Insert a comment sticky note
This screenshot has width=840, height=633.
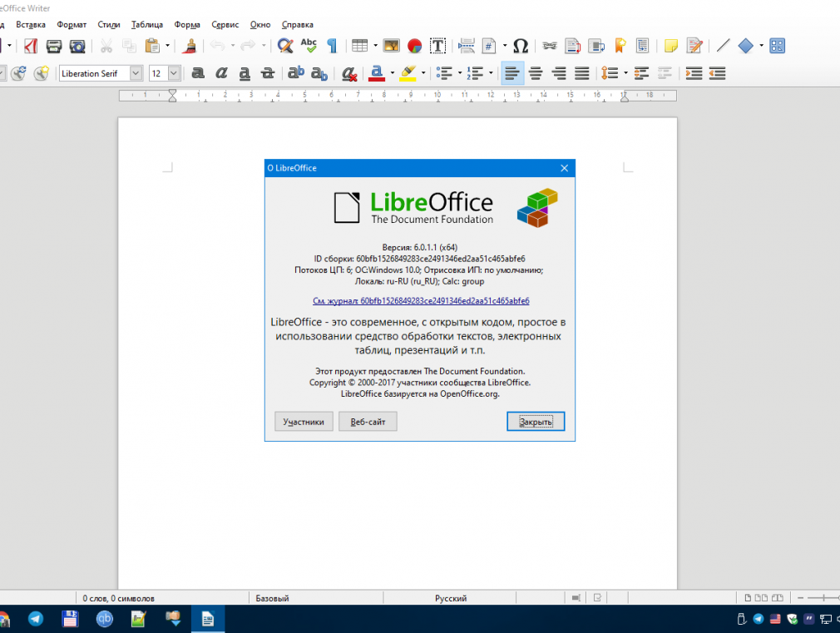click(x=670, y=46)
